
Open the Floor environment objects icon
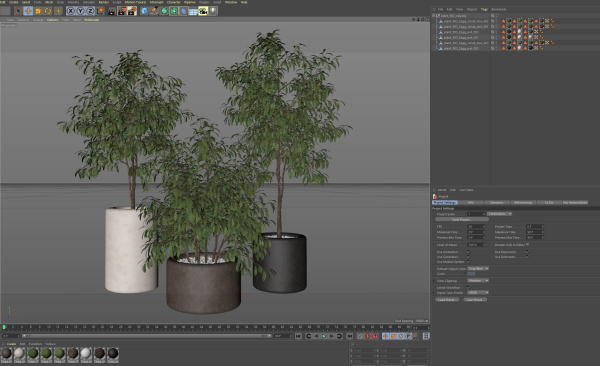click(193, 11)
